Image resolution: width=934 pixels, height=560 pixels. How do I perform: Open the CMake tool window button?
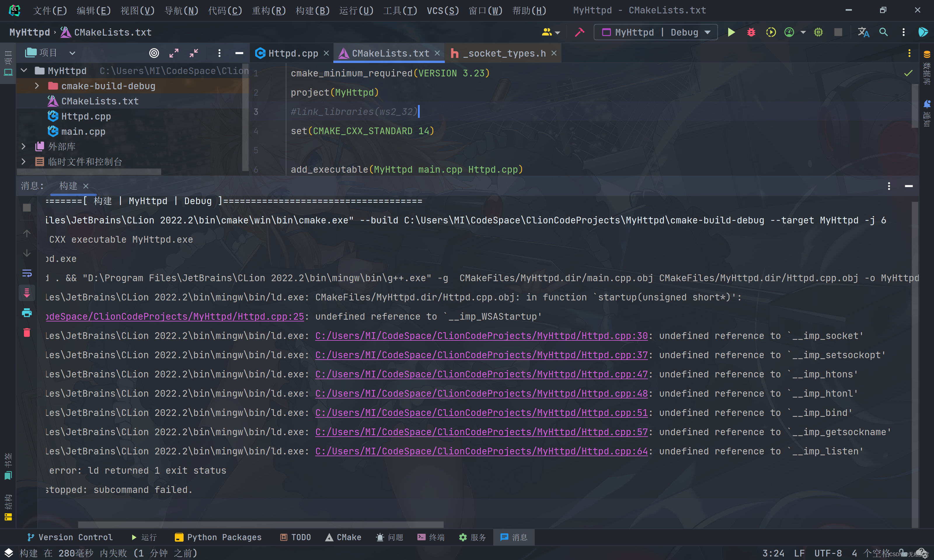point(343,537)
